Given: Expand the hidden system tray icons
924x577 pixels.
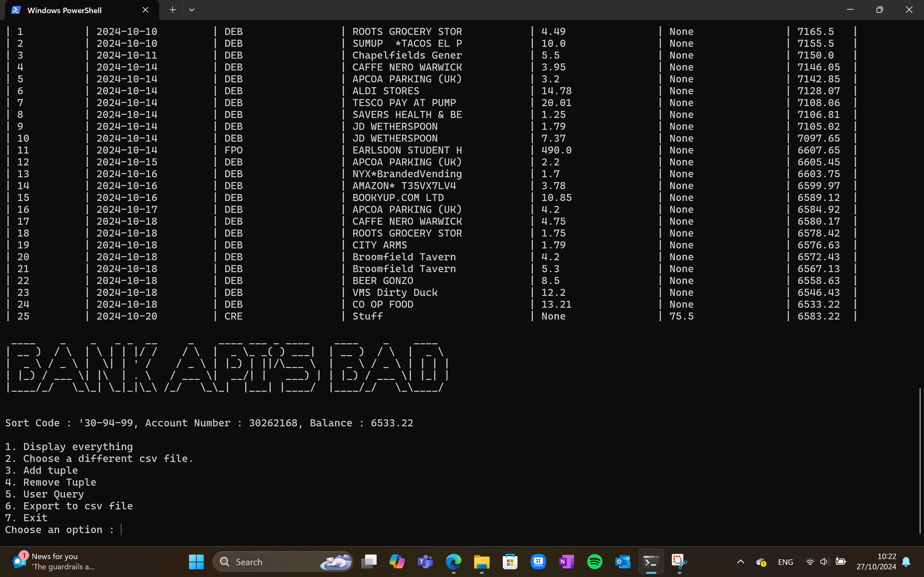Looking at the screenshot, I should pyautogui.click(x=740, y=562).
